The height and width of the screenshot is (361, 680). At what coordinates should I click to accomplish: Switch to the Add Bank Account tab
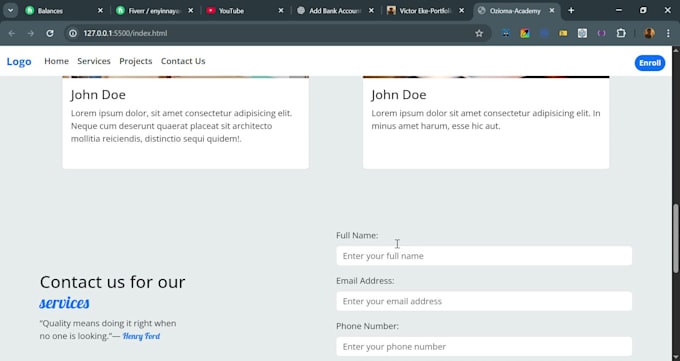click(330, 10)
